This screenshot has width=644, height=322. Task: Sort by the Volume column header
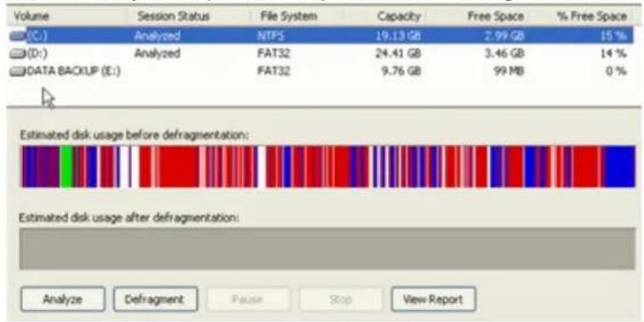31,16
